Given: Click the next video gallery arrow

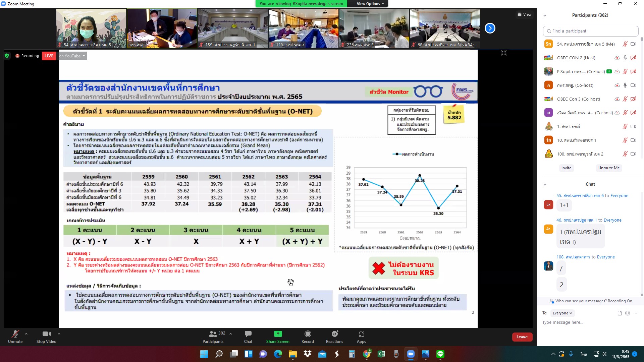Looking at the screenshot, I should point(490,28).
